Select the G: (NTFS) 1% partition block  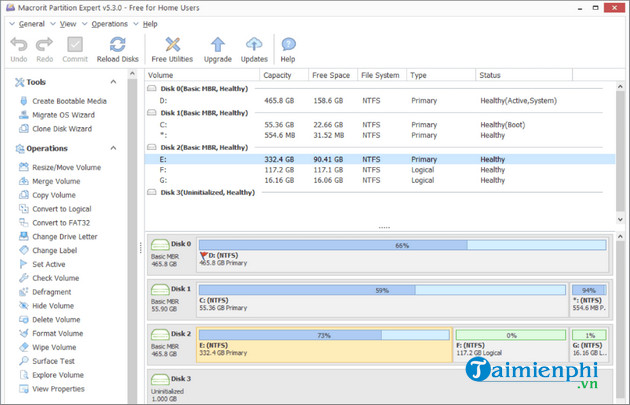[589, 345]
